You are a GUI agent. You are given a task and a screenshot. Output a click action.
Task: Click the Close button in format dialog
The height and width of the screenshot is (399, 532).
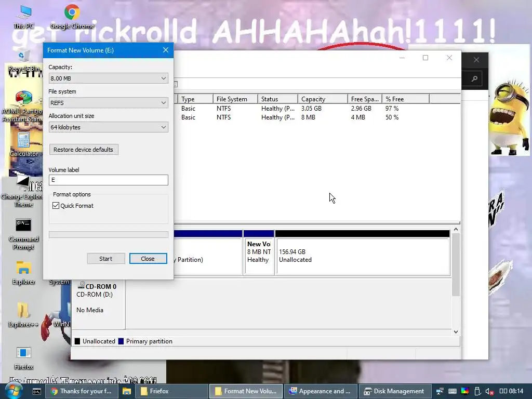click(x=148, y=259)
